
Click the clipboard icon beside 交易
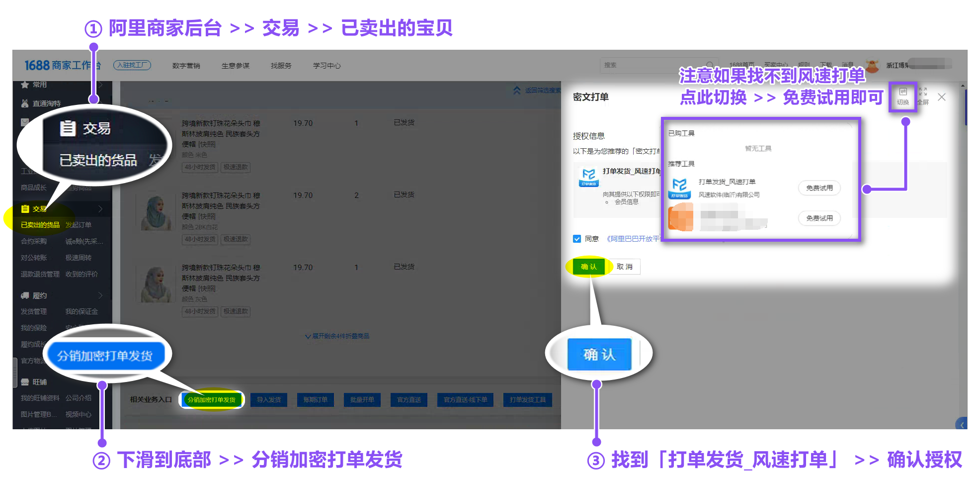pos(25,209)
